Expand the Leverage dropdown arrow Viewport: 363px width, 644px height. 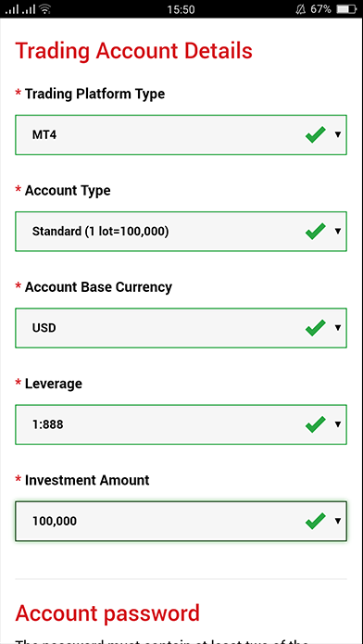coord(338,424)
